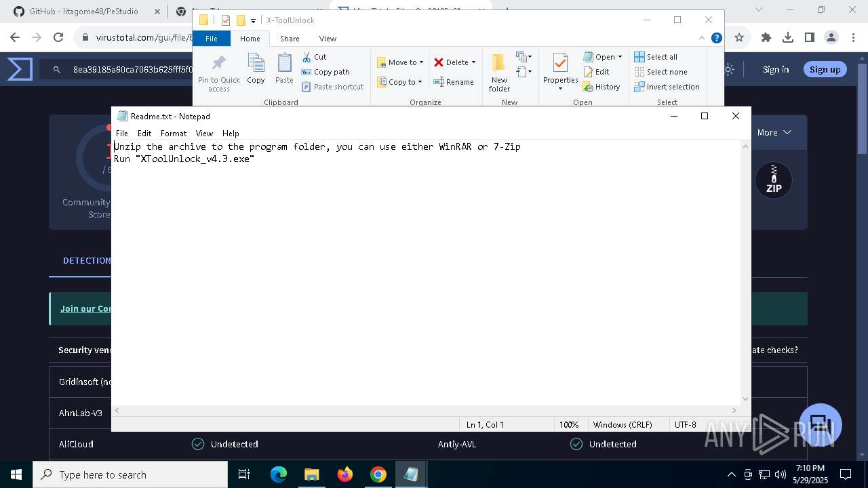The image size is (868, 488).
Task: Switch to Explorer View tab
Action: tap(328, 39)
